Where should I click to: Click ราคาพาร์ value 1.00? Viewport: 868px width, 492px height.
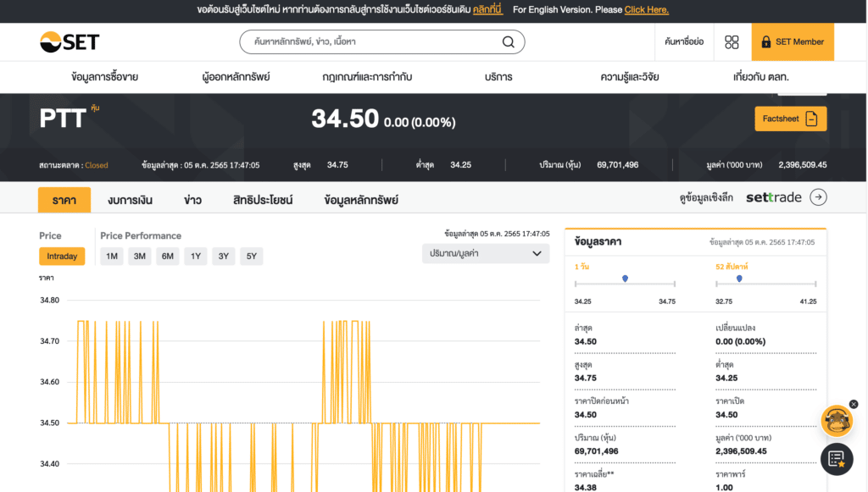[724, 487]
